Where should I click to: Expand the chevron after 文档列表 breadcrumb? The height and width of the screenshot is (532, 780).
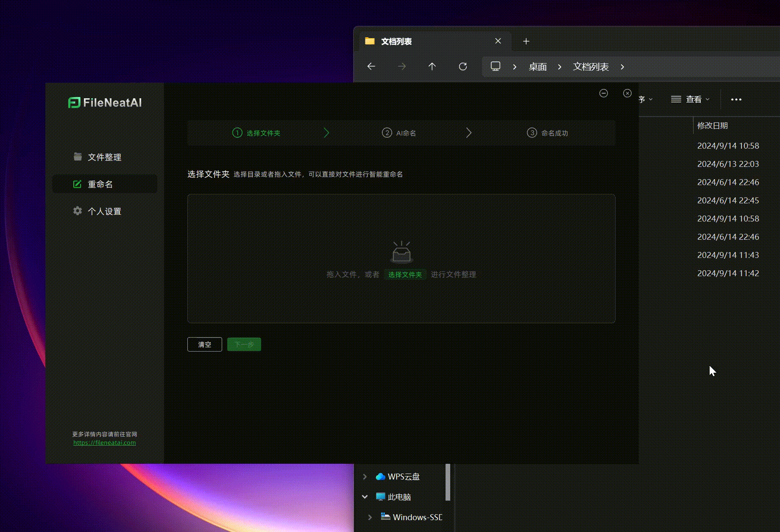click(x=622, y=67)
